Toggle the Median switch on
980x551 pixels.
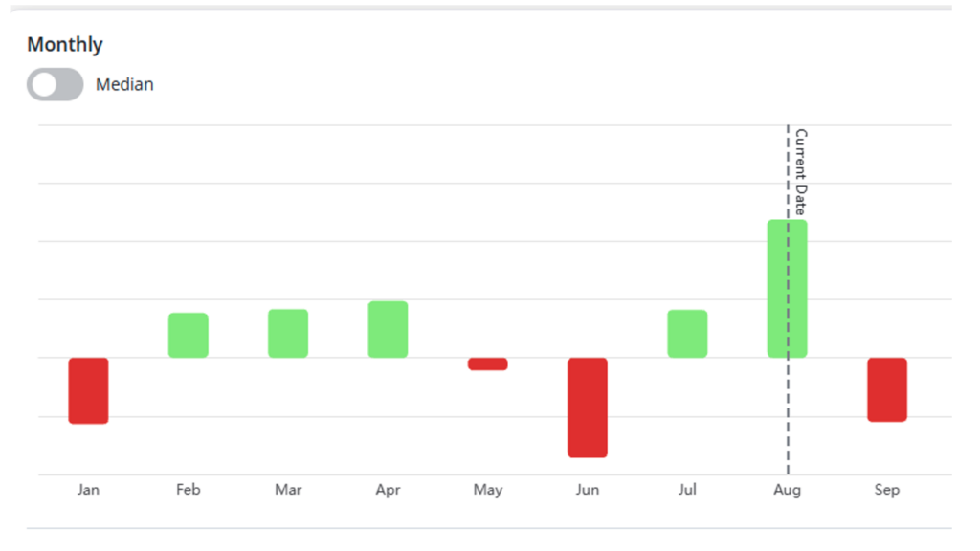[55, 84]
